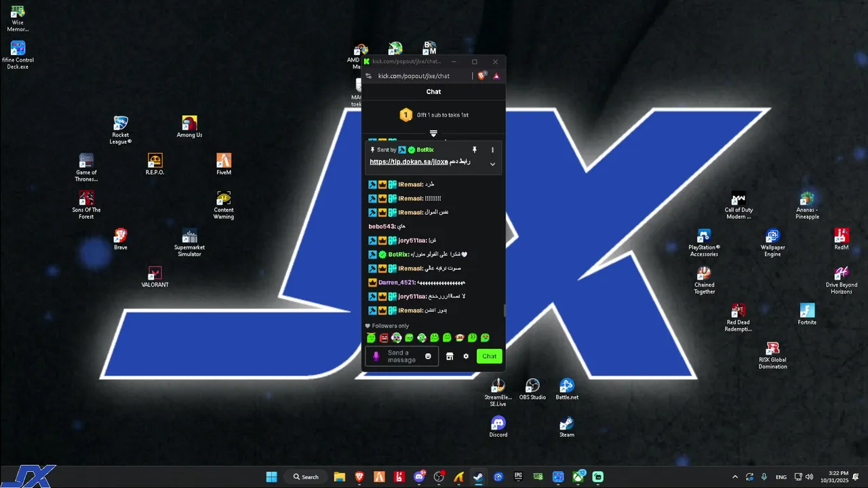This screenshot has height=488, width=868.
Task: Open R.E.P.O. desktop shortcut
Action: [x=155, y=164]
